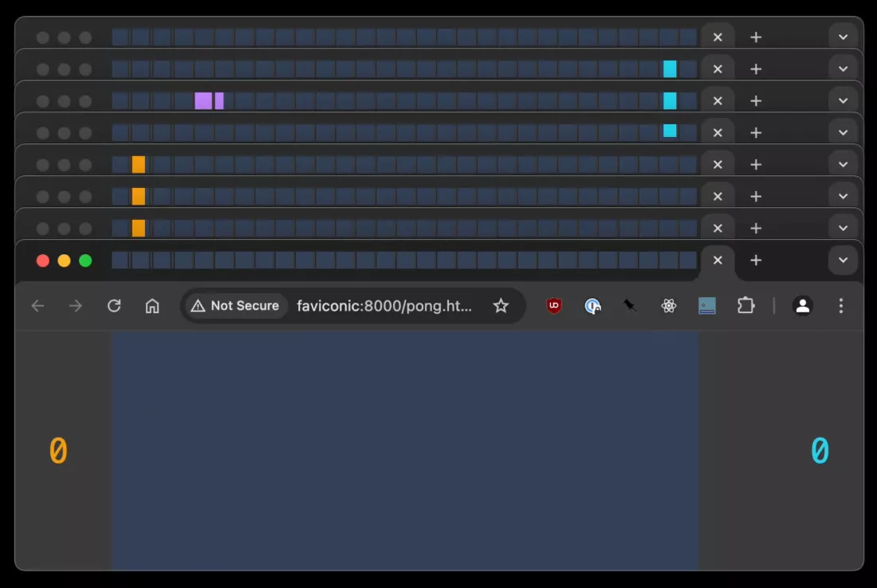This screenshot has width=877, height=588.
Task: Open the user profile avatar menu
Action: tap(803, 305)
